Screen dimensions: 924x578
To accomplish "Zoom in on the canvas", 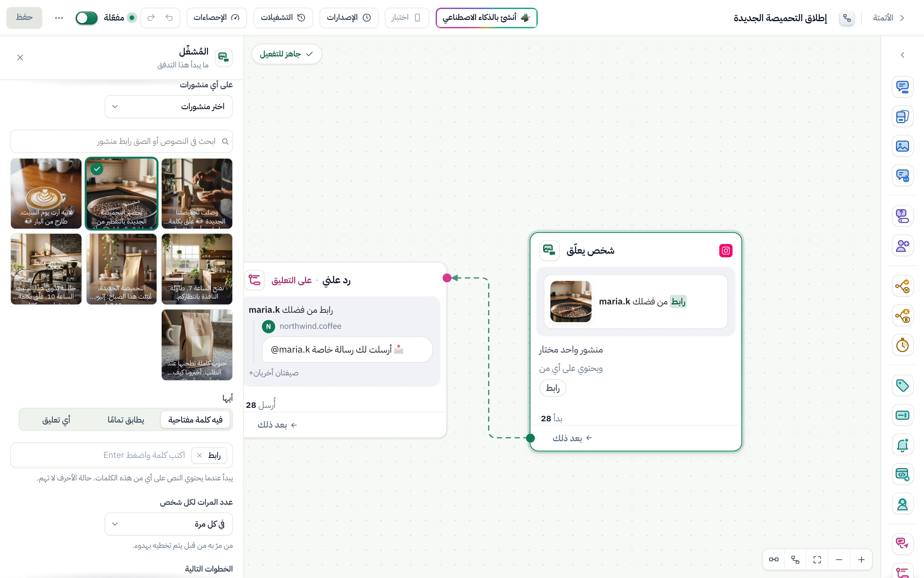I will pos(861,560).
